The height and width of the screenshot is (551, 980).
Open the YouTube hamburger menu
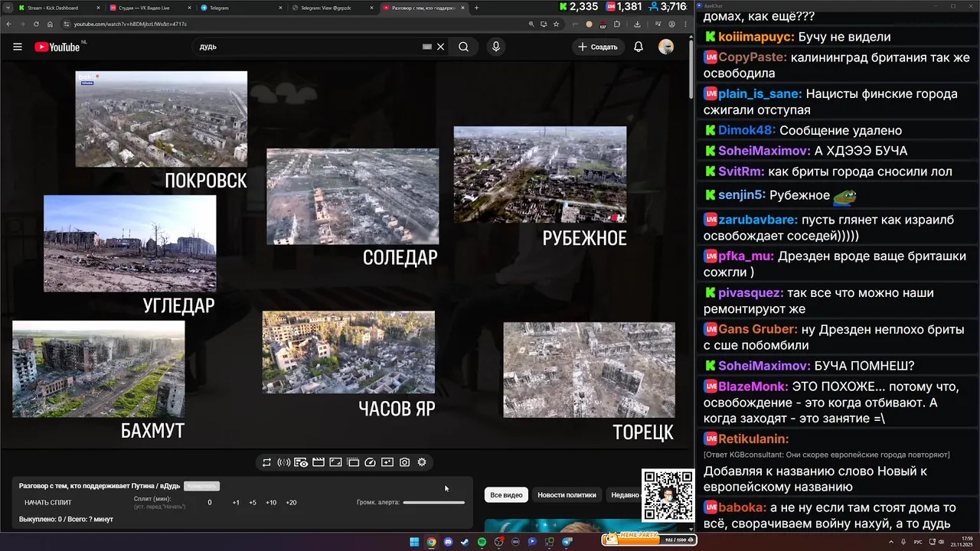pos(18,47)
